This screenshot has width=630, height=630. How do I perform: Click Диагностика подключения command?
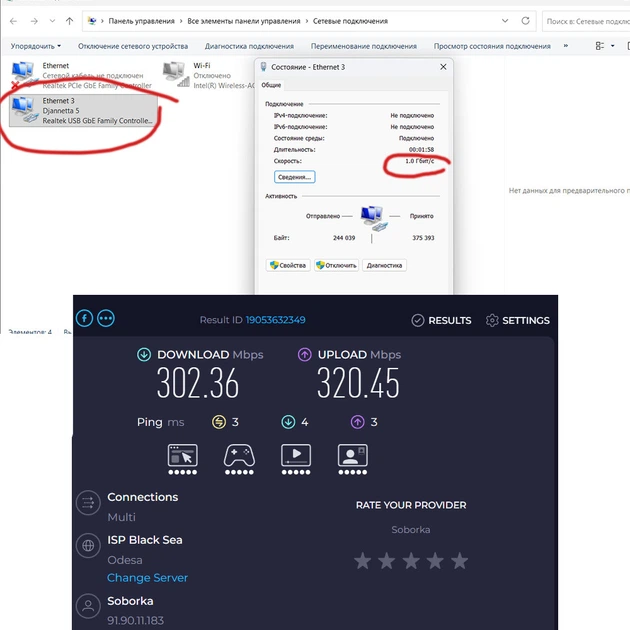tap(249, 46)
